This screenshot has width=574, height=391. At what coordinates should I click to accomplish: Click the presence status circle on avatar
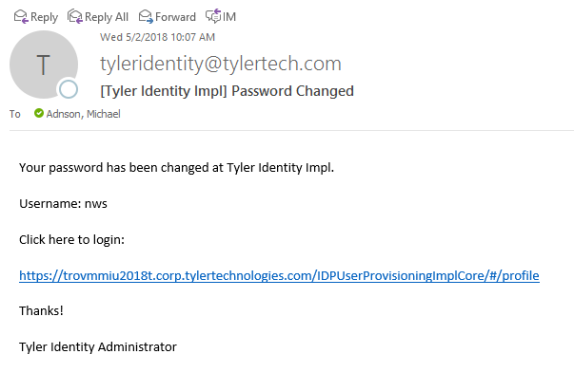[x=68, y=89]
